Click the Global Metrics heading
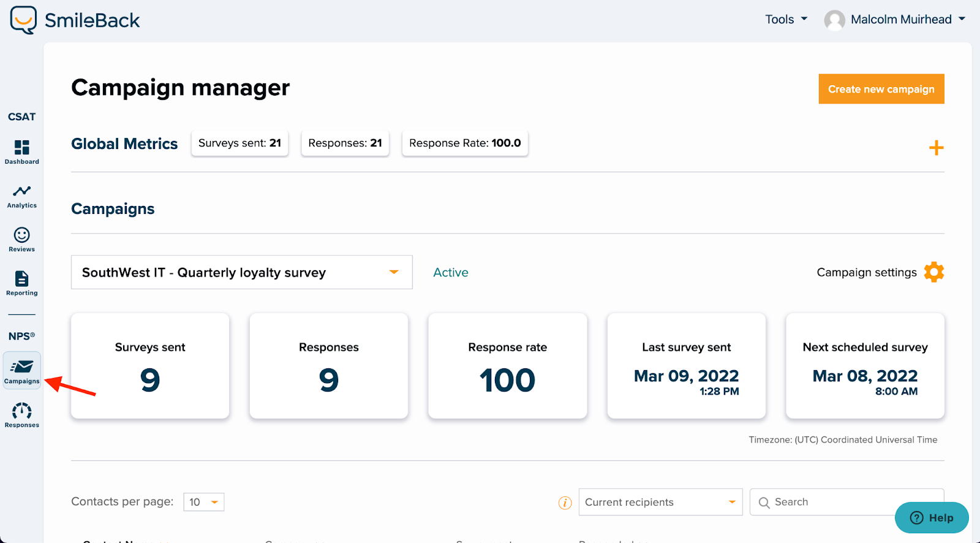The image size is (980, 543). tap(124, 143)
